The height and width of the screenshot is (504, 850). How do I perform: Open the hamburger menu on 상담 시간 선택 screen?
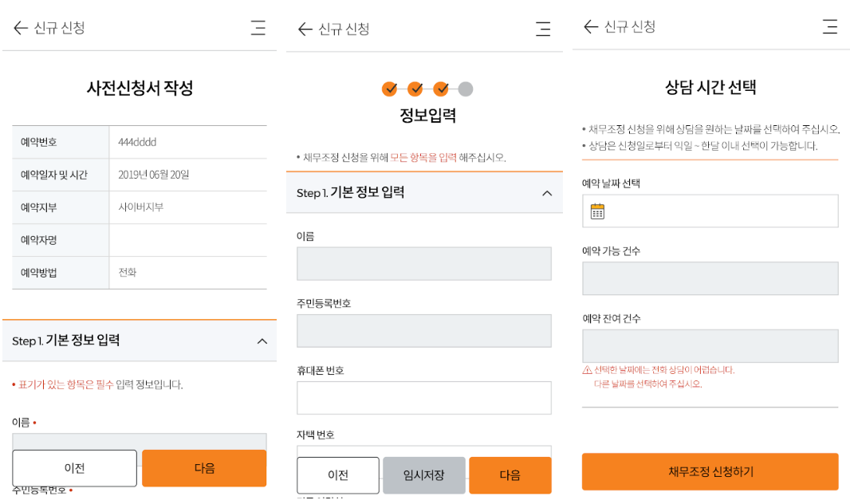829,26
